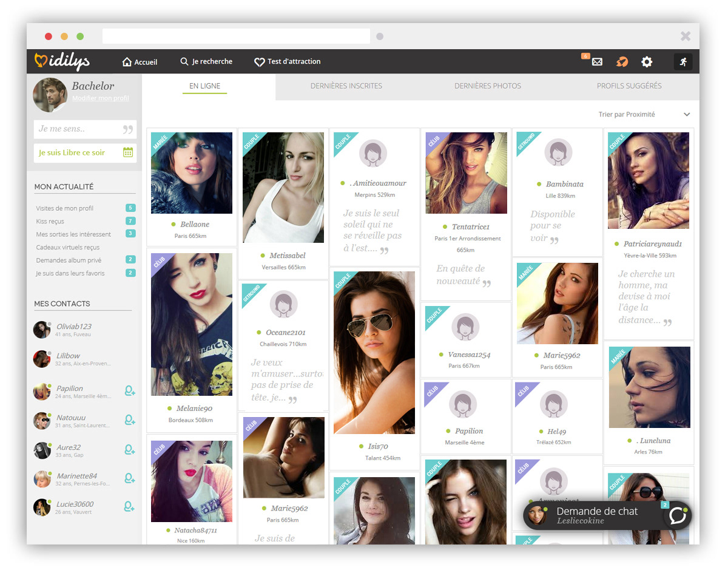Click Bambinata's placeholder avatar icon
The width and height of the screenshot is (728, 567).
[x=558, y=153]
